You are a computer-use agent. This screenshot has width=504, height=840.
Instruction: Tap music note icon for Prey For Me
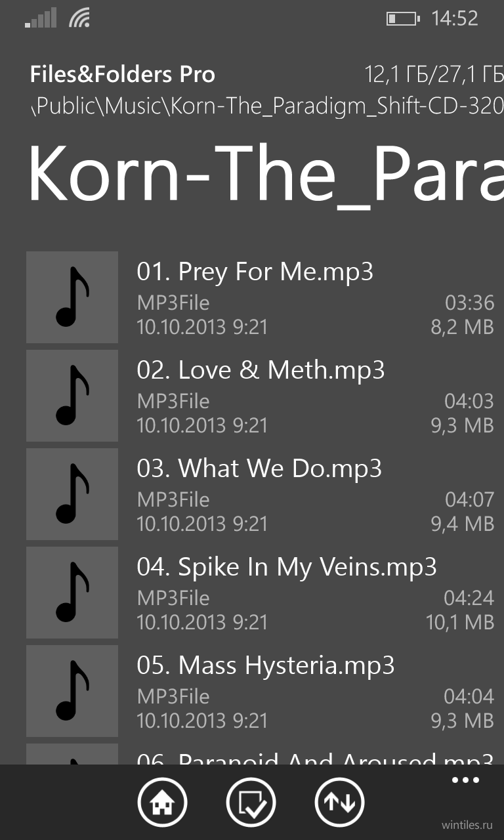(x=72, y=297)
